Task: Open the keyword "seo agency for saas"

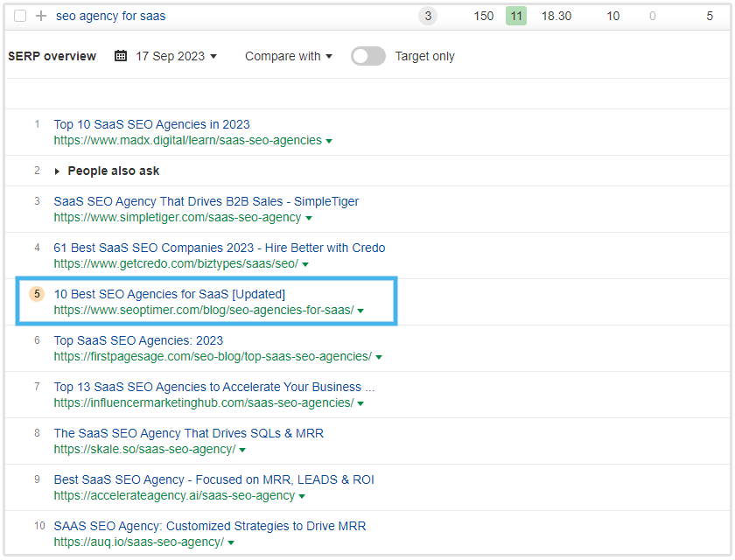Action: pyautogui.click(x=110, y=16)
